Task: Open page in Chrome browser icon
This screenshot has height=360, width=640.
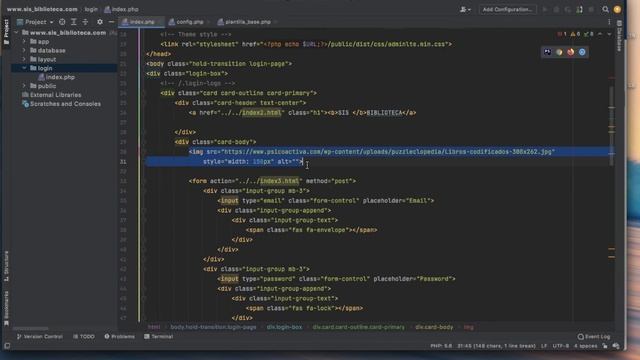Action: click(x=559, y=52)
